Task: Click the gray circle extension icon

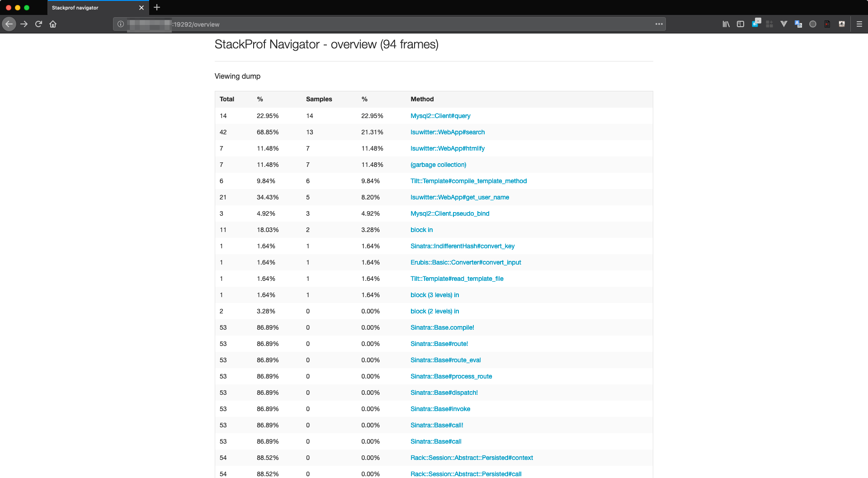Action: [x=813, y=24]
